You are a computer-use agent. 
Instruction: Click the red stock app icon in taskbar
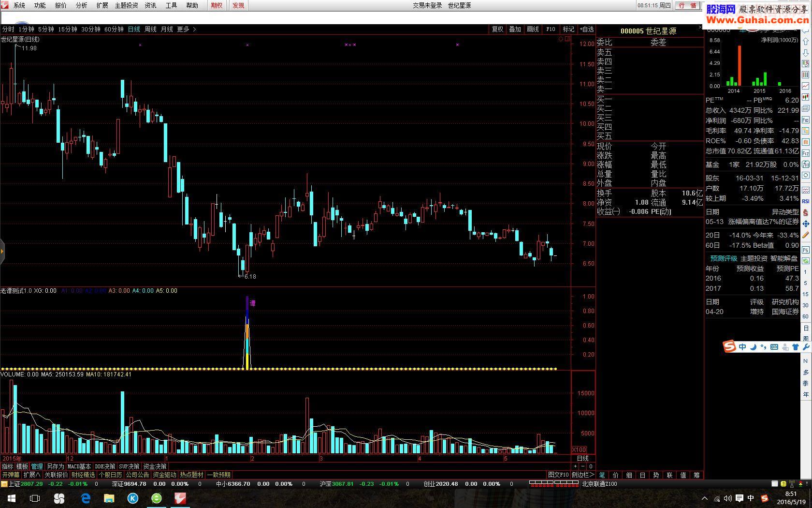(x=180, y=498)
